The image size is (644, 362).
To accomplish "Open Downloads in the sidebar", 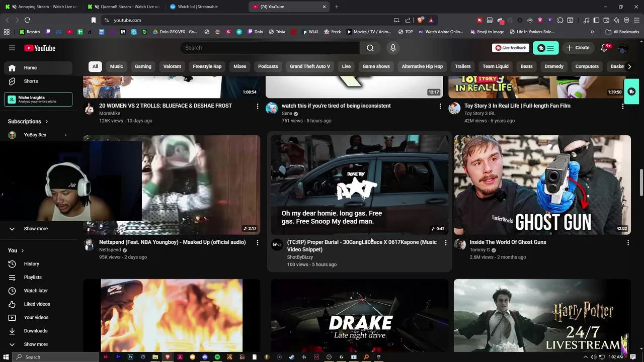I will click(x=38, y=331).
